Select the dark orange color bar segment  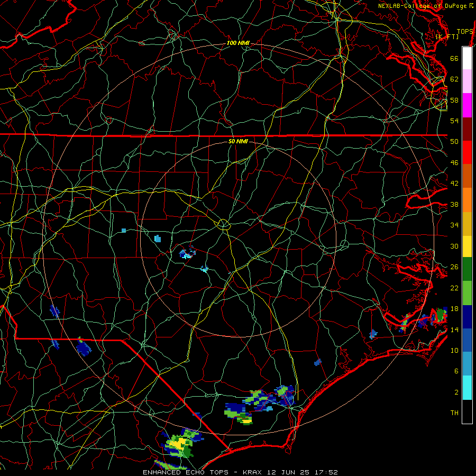(x=467, y=176)
